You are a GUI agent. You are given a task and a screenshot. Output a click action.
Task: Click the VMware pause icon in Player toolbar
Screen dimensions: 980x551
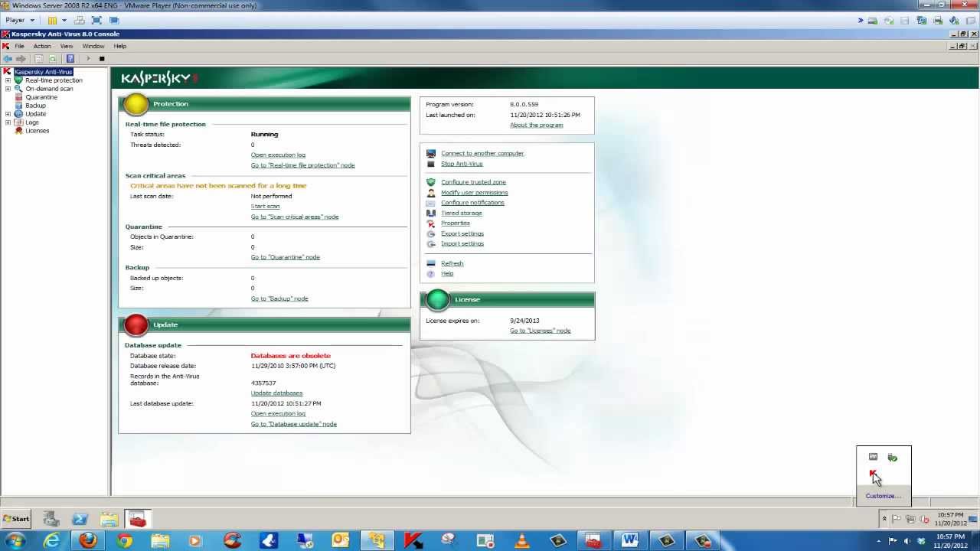52,20
